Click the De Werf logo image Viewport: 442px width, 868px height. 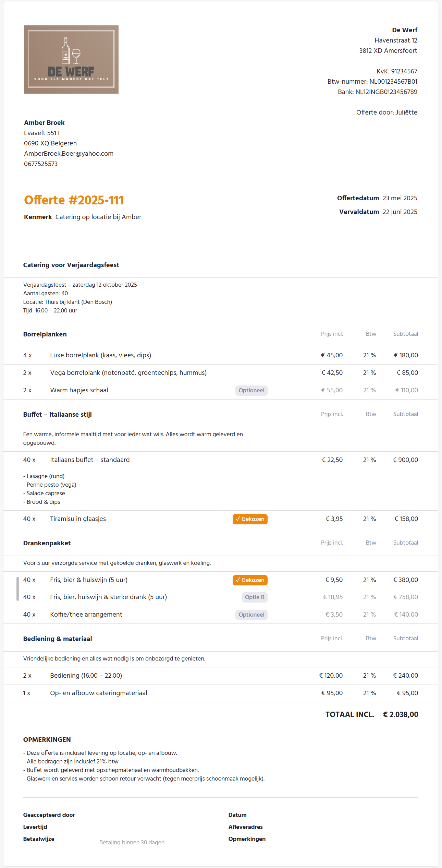71,59
